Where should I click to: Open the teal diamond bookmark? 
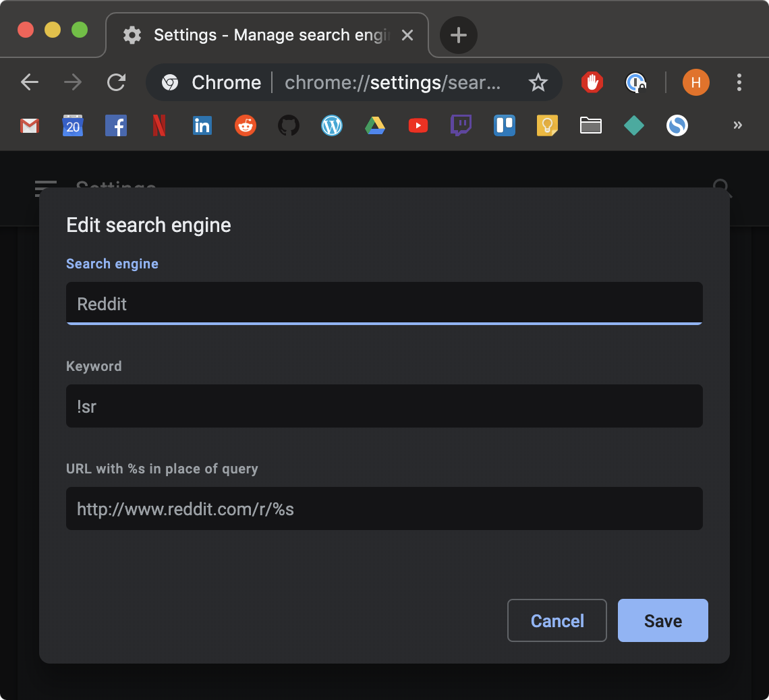[x=633, y=126]
